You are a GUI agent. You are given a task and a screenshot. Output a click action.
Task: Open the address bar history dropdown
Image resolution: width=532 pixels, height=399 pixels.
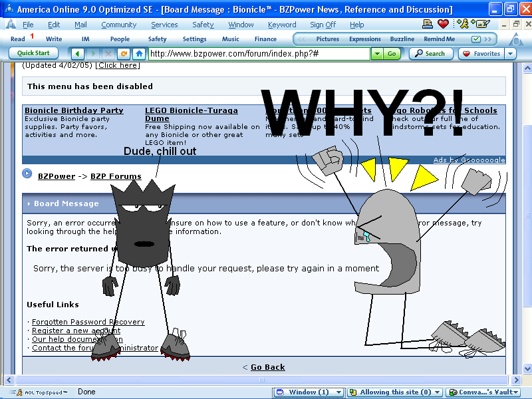click(377, 54)
